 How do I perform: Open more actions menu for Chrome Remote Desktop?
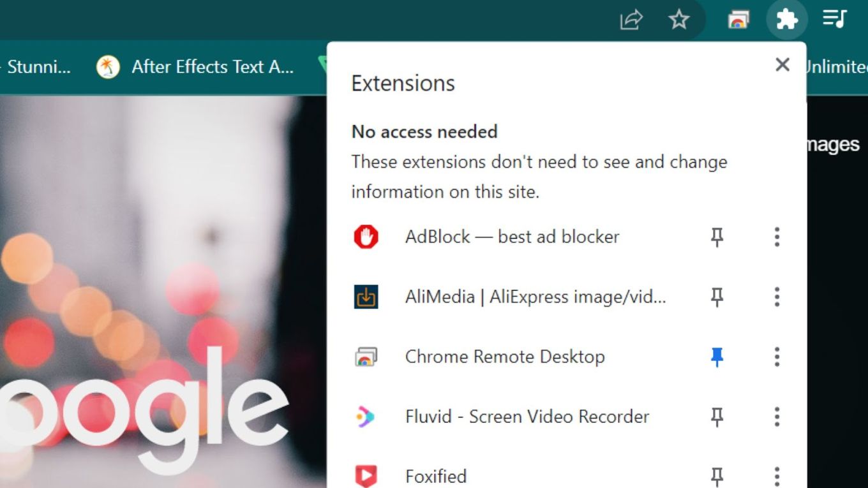(x=777, y=357)
